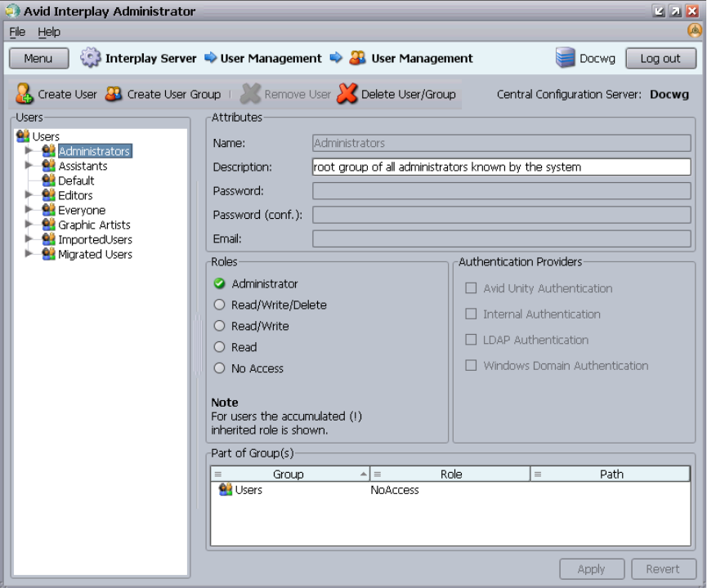Click the root Users group icon in tree

point(23,136)
